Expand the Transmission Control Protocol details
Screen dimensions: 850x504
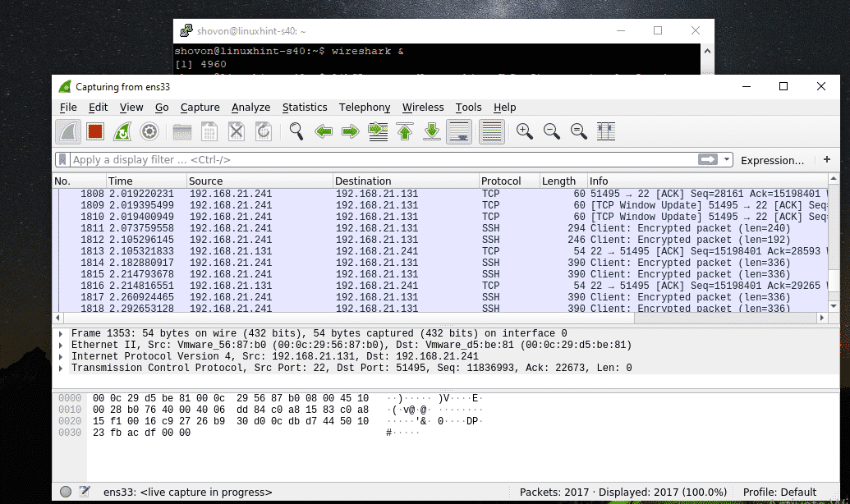(x=62, y=369)
